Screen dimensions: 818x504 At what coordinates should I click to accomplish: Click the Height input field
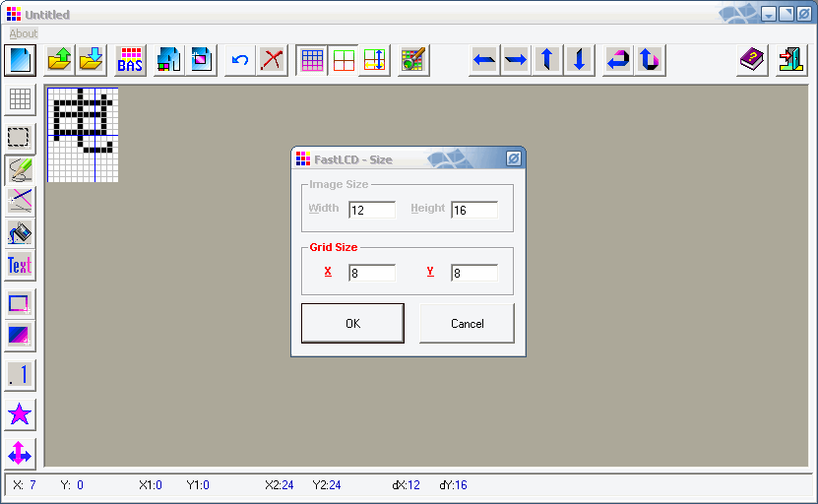point(474,210)
